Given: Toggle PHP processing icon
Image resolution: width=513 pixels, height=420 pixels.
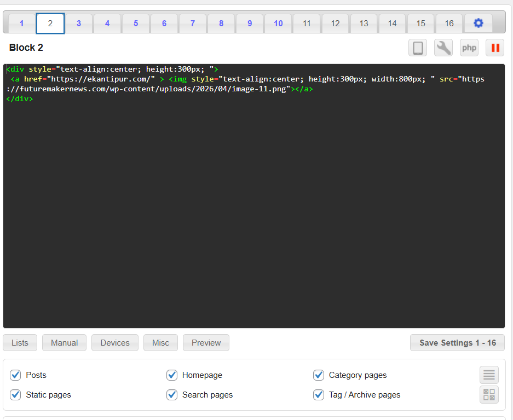Looking at the screenshot, I should (469, 48).
